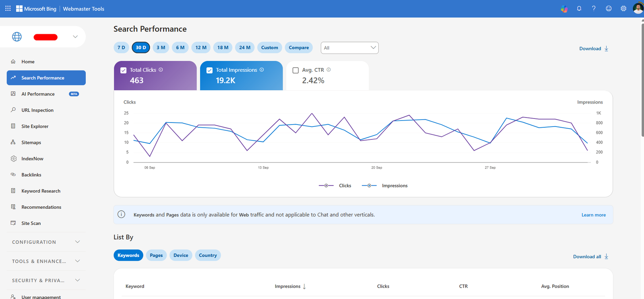The width and height of the screenshot is (644, 299).
Task: Toggle the Clicks legend marker
Action: tap(326, 186)
